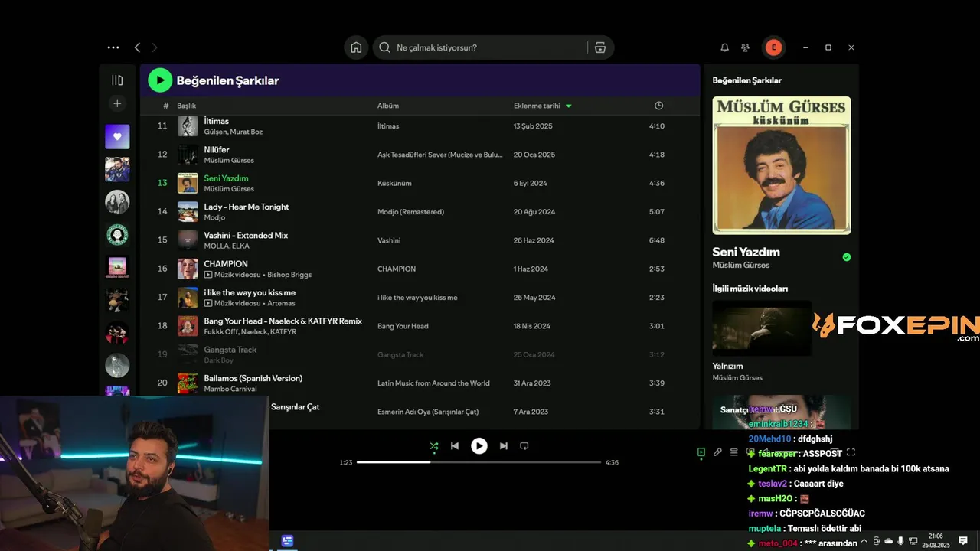This screenshot has width=980, height=551.
Task: Open the OneDrive cloud tray icon
Action: (888, 540)
